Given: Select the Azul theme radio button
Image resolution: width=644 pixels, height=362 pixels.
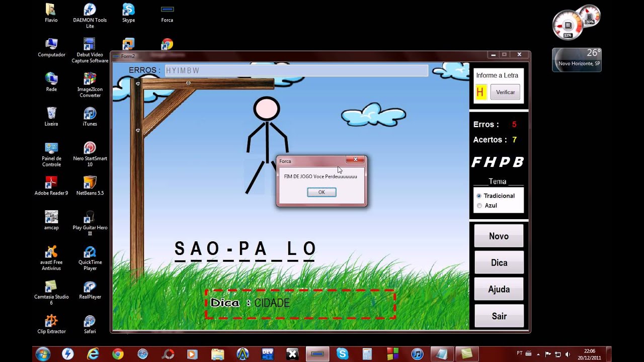Looking at the screenshot, I should pos(479,206).
